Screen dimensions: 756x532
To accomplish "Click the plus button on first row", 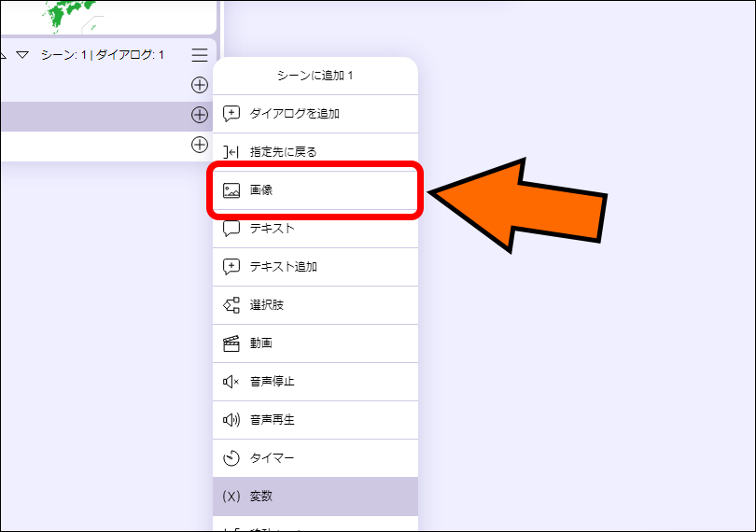I will [200, 85].
